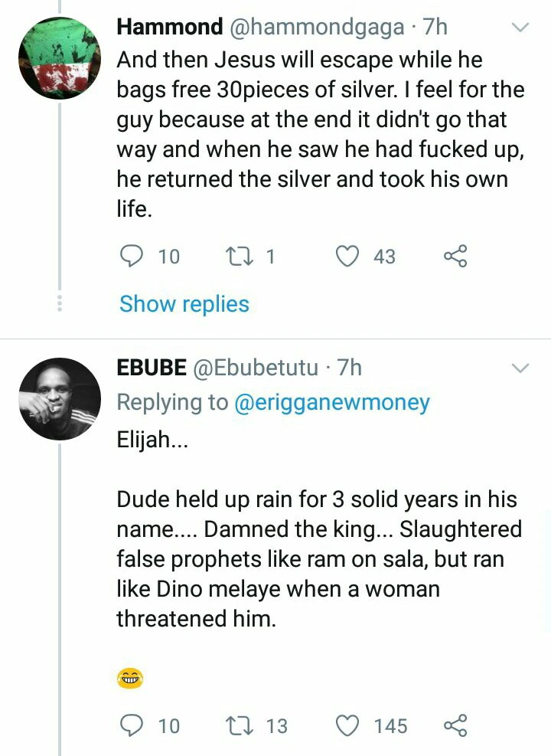Screen dimensions: 551x756
Task: Open Hammond's profile picture
Action: click(59, 60)
